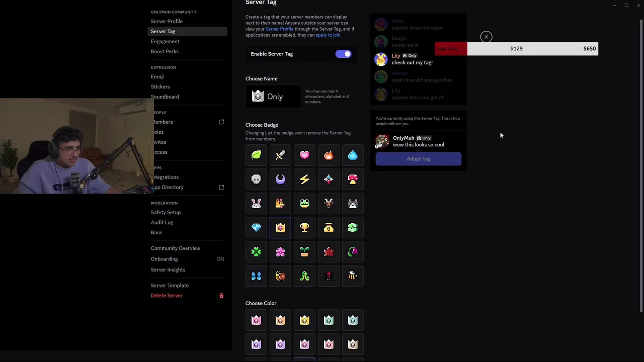
Task: Click the tag name field showing Only
Action: coord(273,97)
